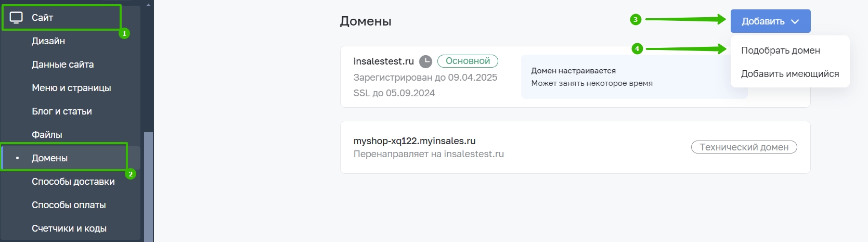Open the myshop-xq122.myinsales.ru domain card
868x242 pixels.
click(575, 147)
